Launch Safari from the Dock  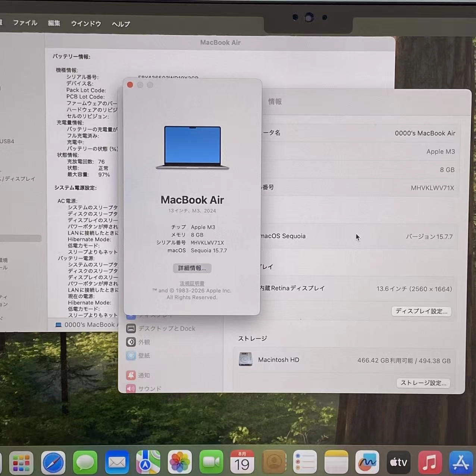coord(53,463)
